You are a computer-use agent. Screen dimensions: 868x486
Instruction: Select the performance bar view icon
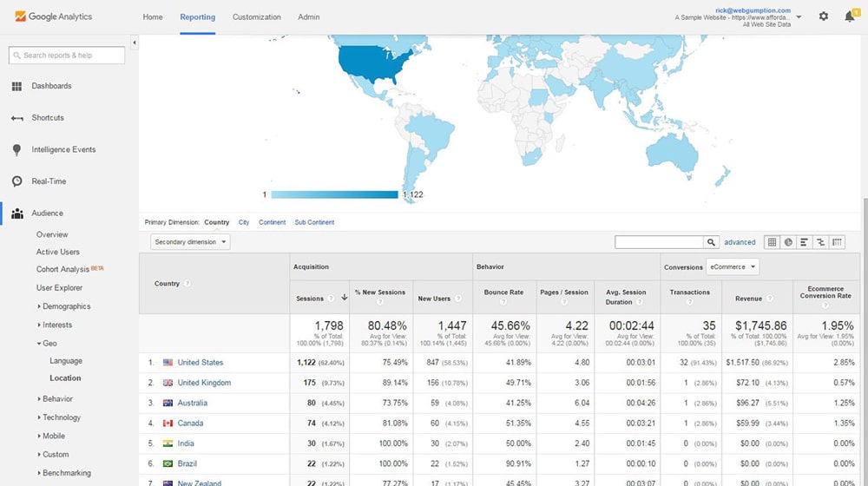[x=805, y=242]
